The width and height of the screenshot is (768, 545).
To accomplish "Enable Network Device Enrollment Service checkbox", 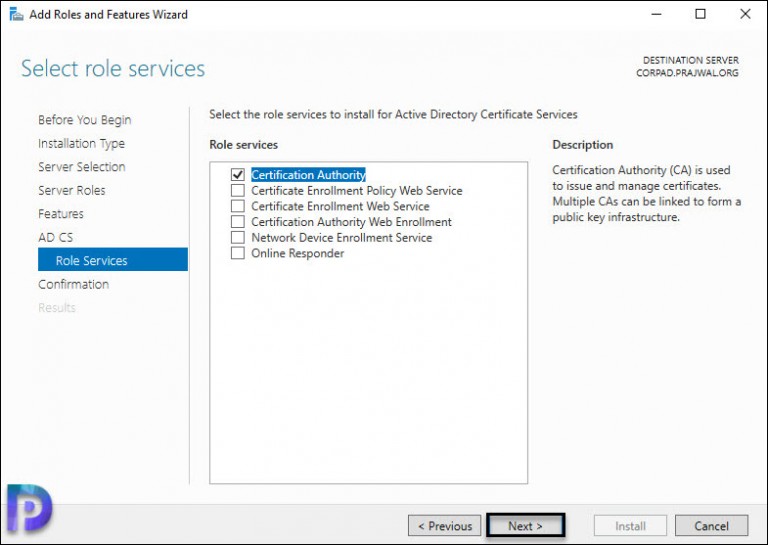I will (x=238, y=237).
